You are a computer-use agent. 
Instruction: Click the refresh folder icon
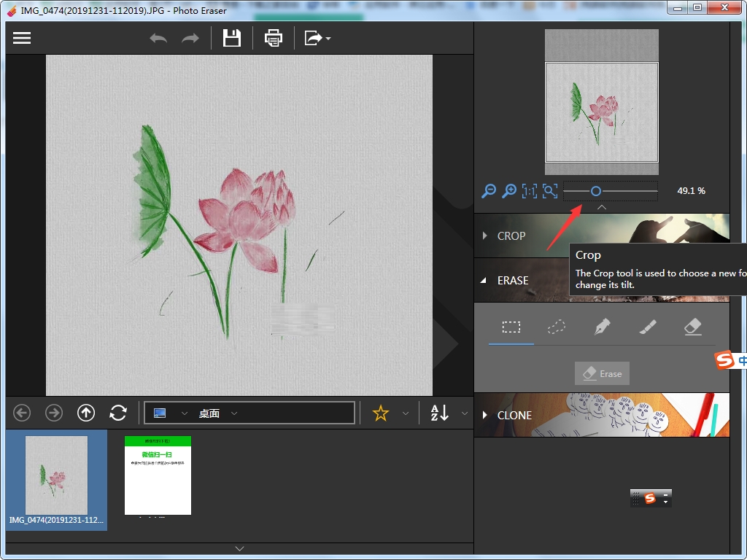point(118,413)
